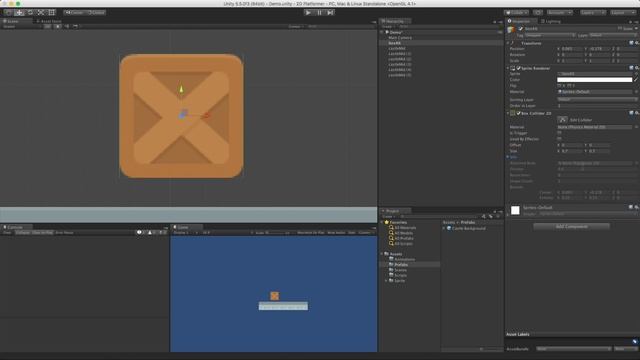Viewport: 640px width, 360px height.
Task: Toggle Used By Effector checkbox
Action: click(x=559, y=139)
